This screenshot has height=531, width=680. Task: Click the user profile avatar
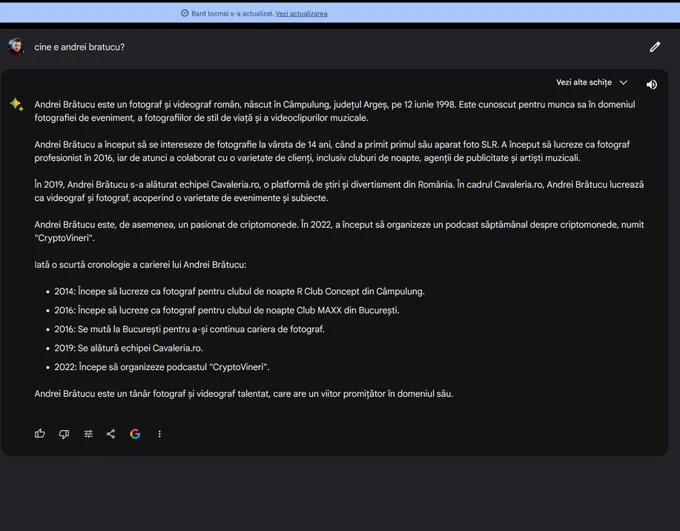pos(16,46)
